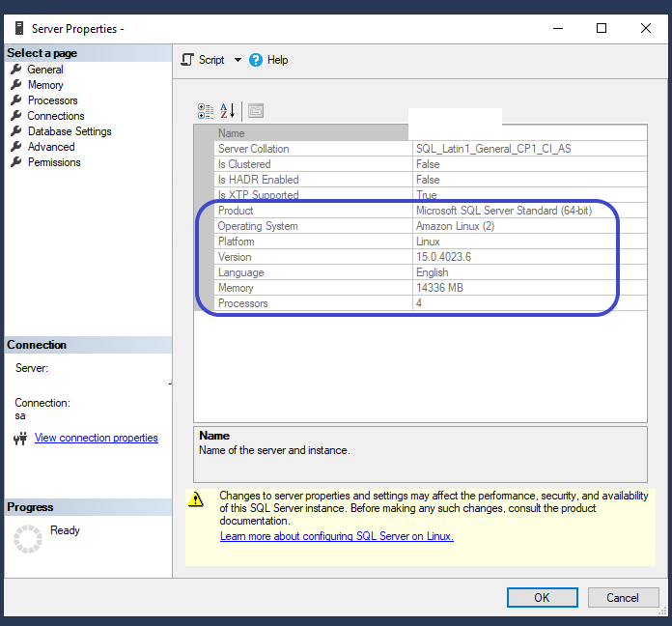This screenshot has width=672, height=626.
Task: Open the Script dropdown arrow
Action: (x=238, y=60)
